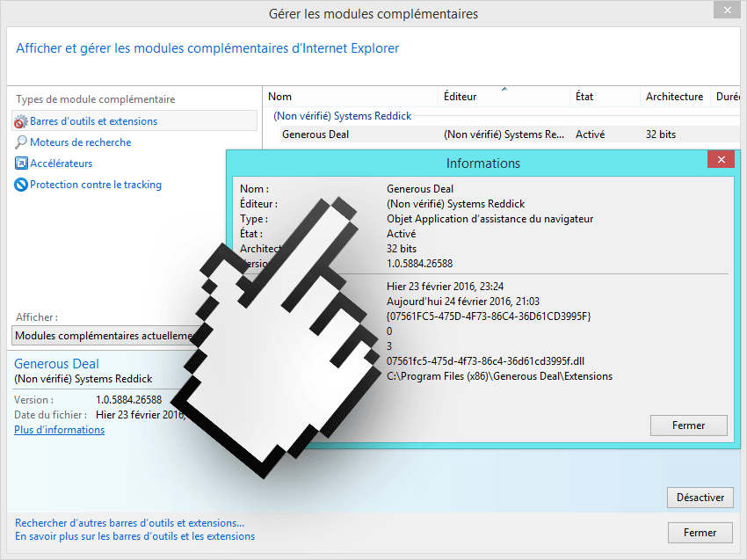Click the Accélérateurs arrow icon

(x=21, y=164)
